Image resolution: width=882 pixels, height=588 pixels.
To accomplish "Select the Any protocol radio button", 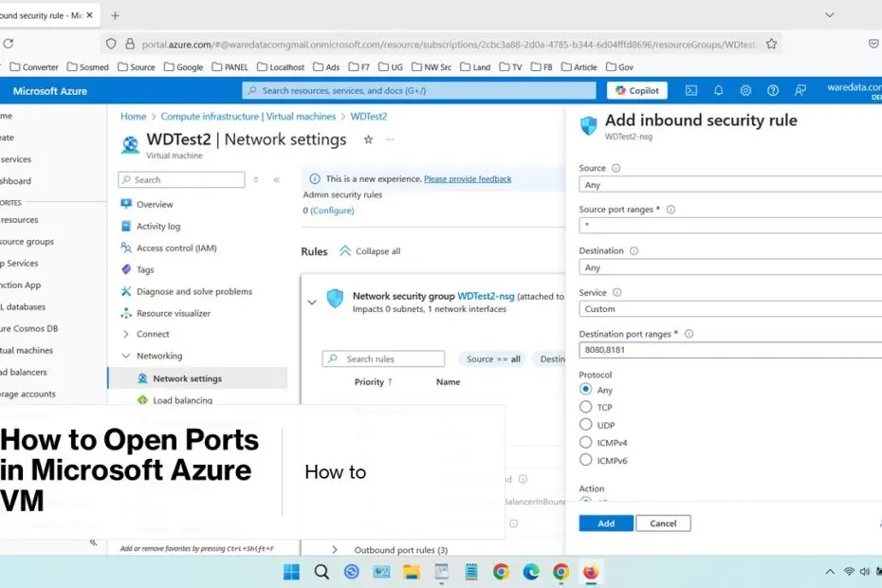I will [585, 389].
